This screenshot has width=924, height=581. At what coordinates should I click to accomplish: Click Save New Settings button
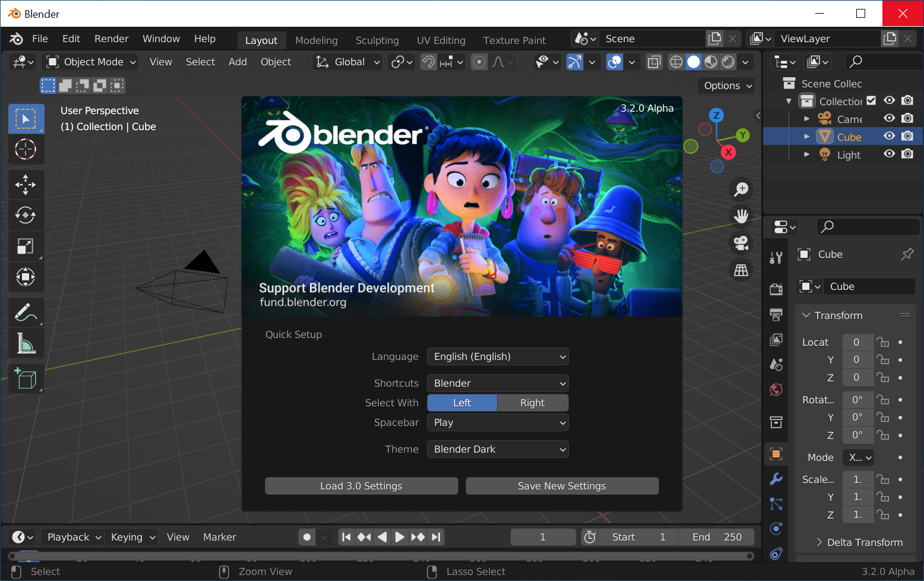click(562, 486)
